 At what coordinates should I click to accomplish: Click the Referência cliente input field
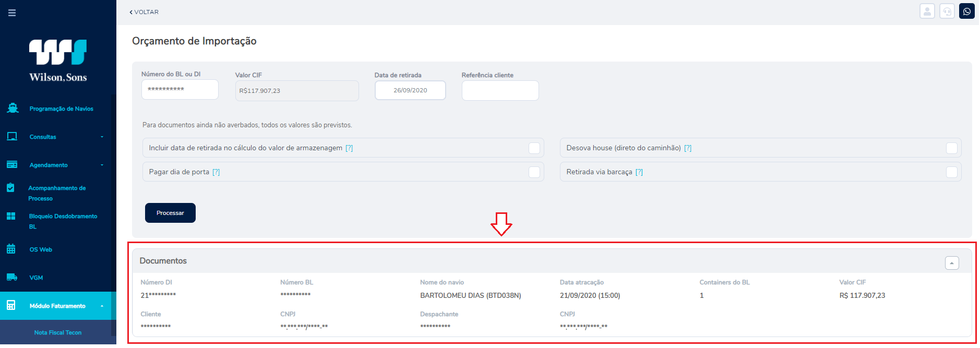click(500, 90)
